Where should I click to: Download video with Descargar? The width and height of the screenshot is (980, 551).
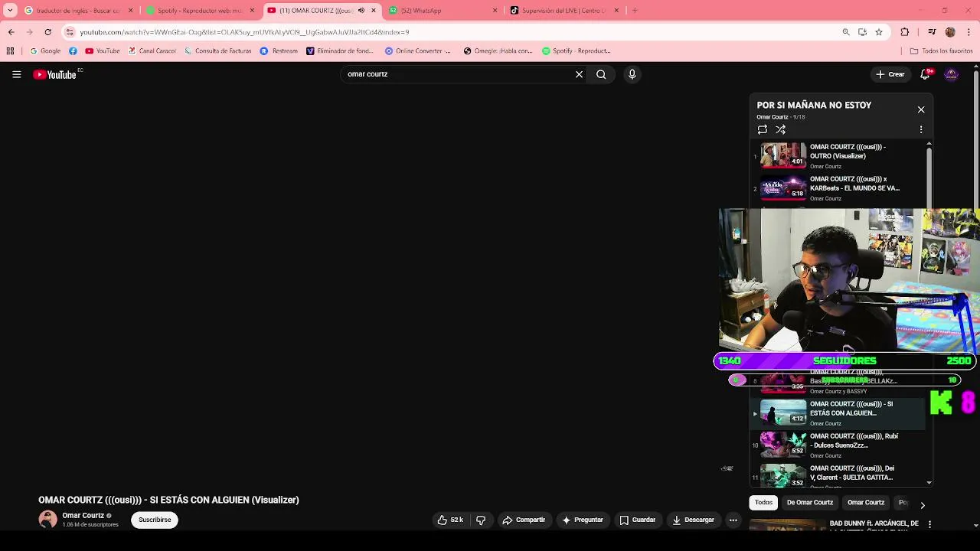[x=694, y=520]
